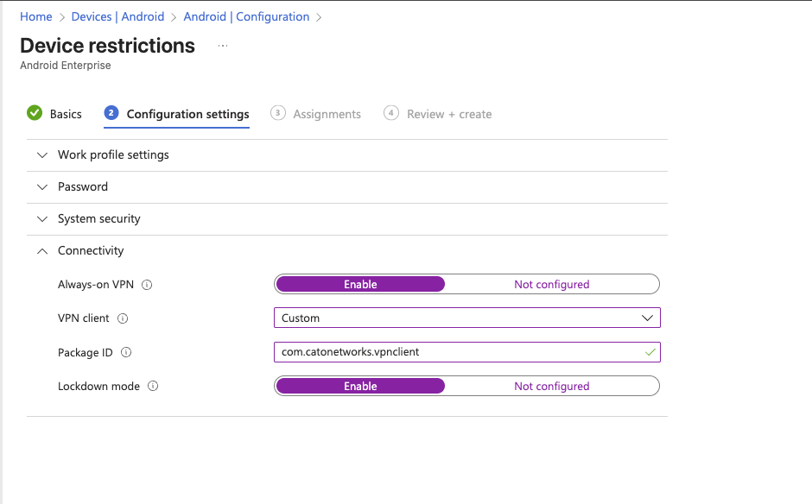812x504 pixels.
Task: Switch to the Basics tab
Action: click(x=54, y=114)
